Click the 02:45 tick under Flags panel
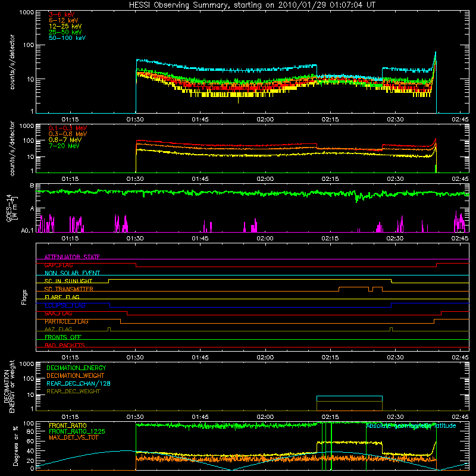The height and width of the screenshot is (476, 476). pyautogui.click(x=460, y=358)
